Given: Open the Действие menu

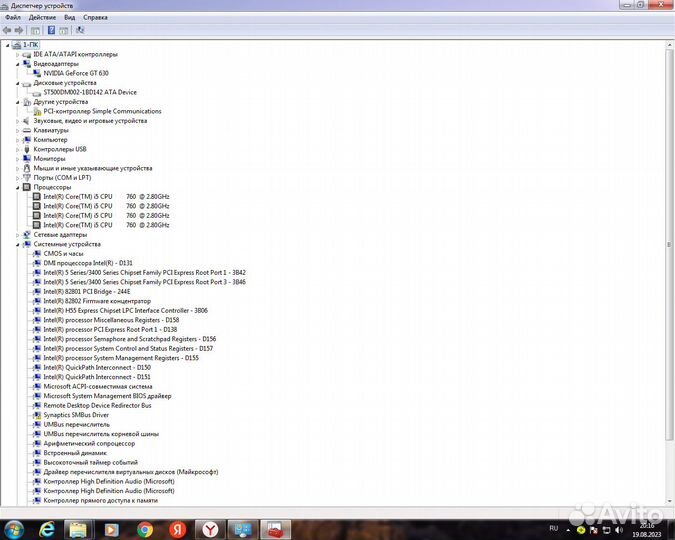Looking at the screenshot, I should 42,17.
